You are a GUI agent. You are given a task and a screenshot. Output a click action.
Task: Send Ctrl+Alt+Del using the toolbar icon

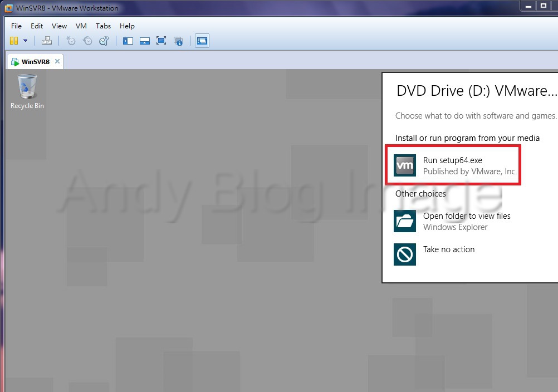[x=47, y=41]
